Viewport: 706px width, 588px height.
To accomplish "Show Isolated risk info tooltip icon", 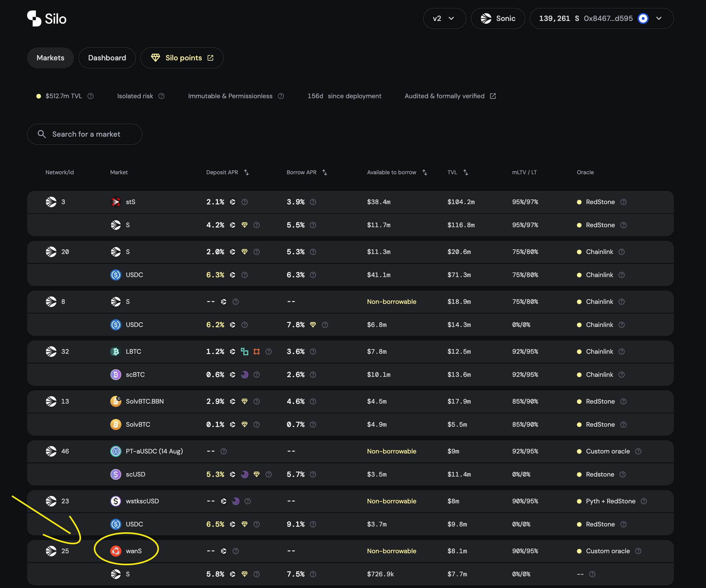I will (x=161, y=96).
